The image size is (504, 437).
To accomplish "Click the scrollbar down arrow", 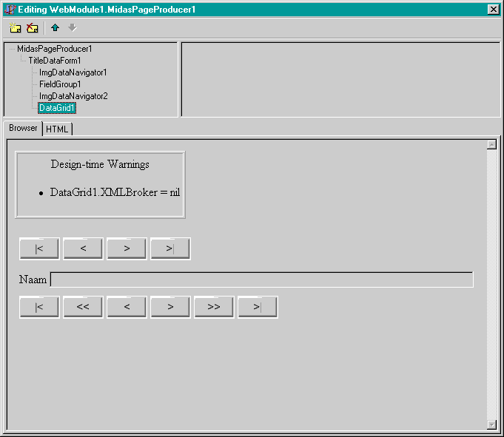I will [x=491, y=424].
